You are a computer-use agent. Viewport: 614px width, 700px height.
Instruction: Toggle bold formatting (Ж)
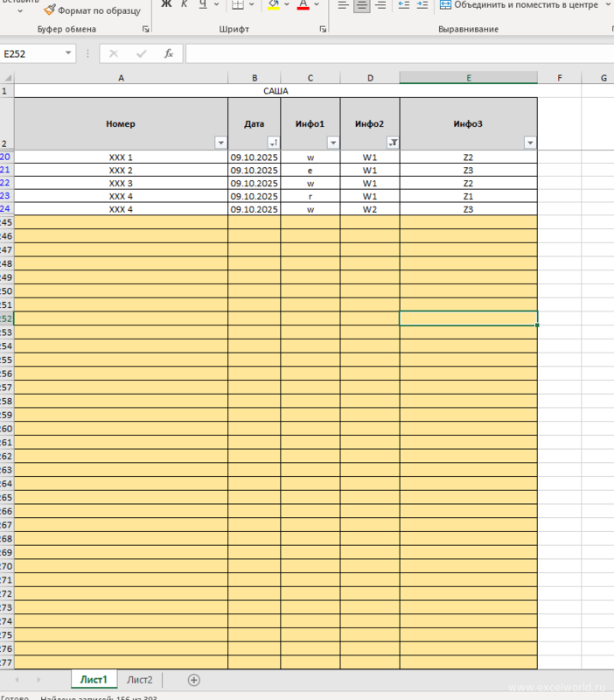(166, 5)
